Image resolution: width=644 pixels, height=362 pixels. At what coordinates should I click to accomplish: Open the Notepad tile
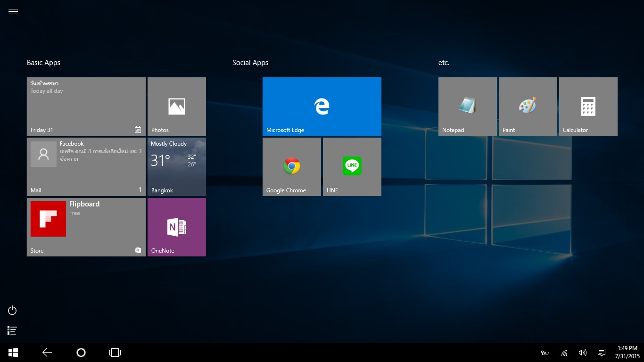pyautogui.click(x=468, y=107)
